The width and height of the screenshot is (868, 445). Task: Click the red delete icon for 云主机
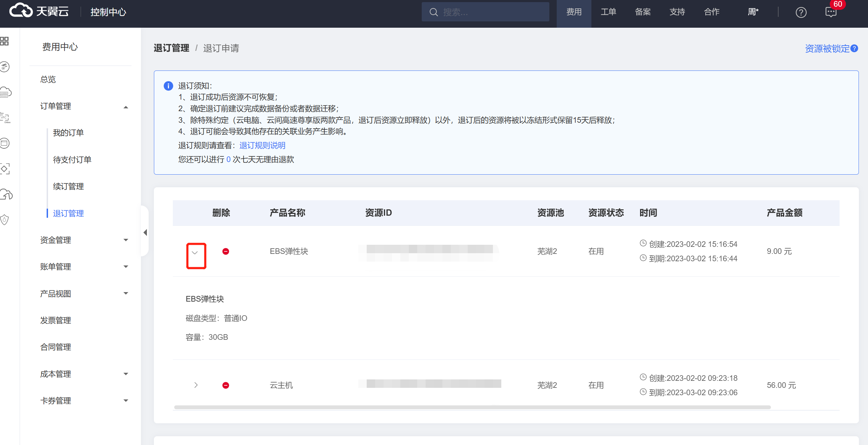(226, 385)
